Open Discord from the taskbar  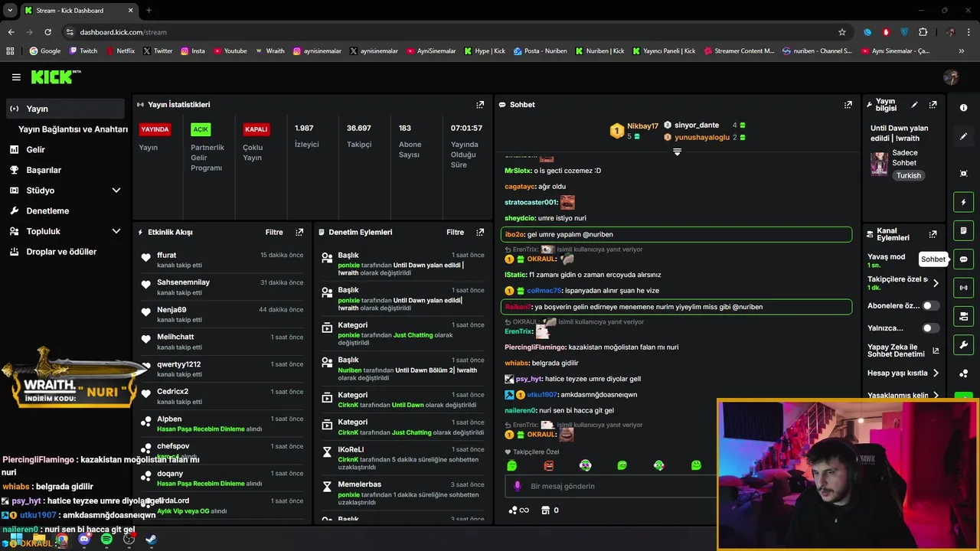(84, 540)
